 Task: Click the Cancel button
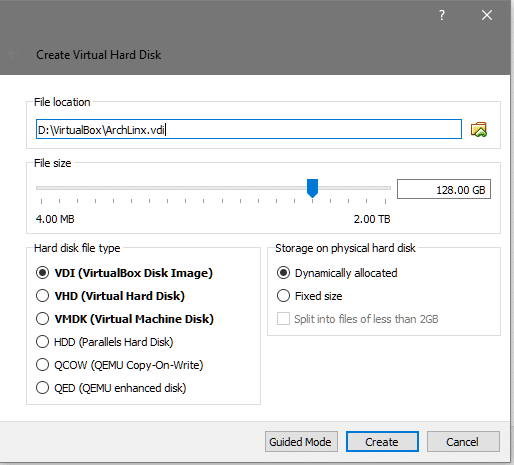463,442
